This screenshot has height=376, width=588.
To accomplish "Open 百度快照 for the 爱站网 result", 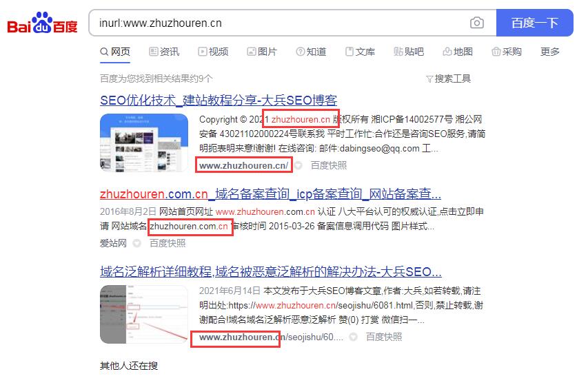I will point(168,243).
